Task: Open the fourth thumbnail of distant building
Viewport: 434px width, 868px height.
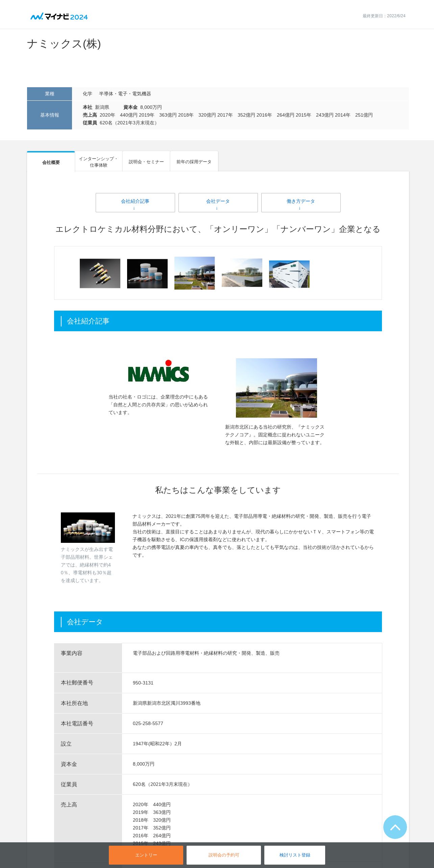Action: 242,273
